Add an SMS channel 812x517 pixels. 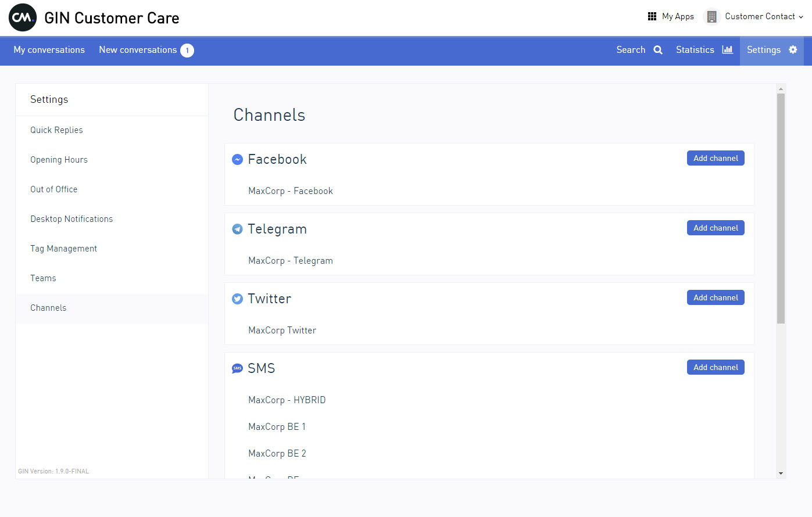(x=716, y=367)
